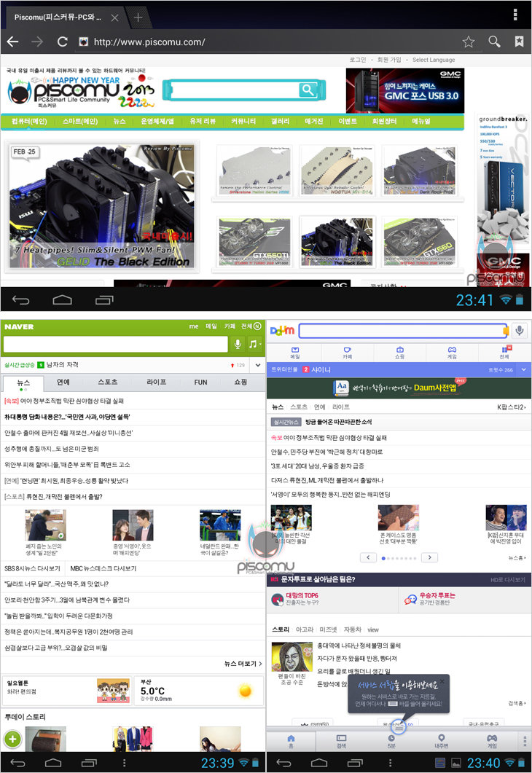Close the Piscomu browser tab

coord(114,17)
